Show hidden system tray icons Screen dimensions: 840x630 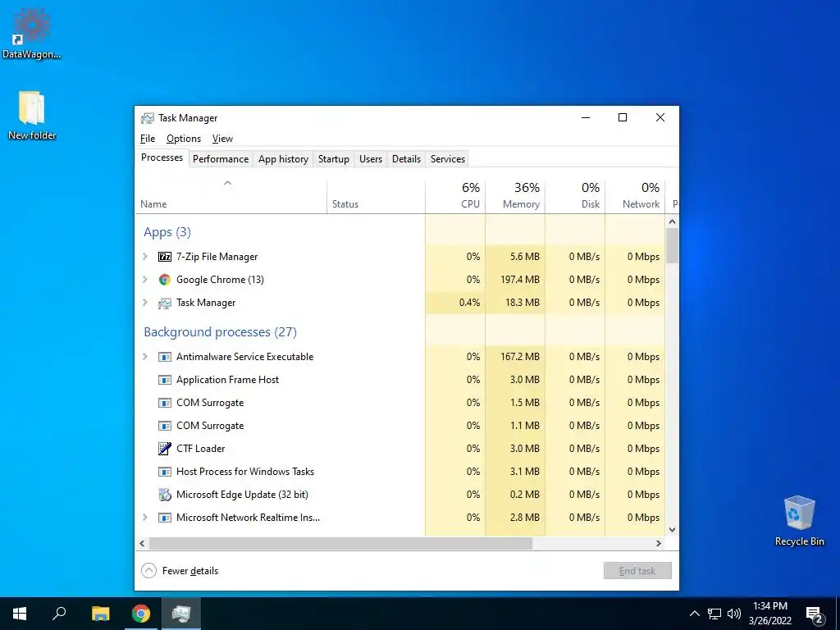point(694,614)
